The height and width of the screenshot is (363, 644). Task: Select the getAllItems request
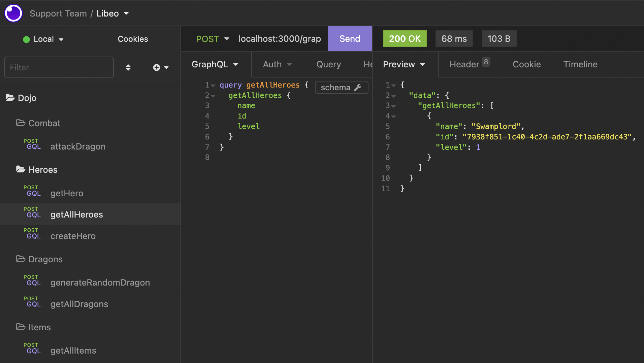(90, 350)
